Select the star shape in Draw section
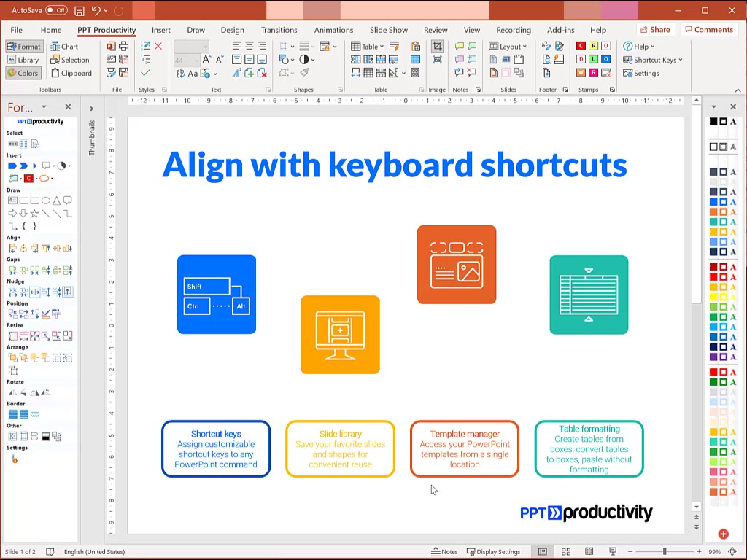Screen dimensions: 747x560 [x=34, y=214]
